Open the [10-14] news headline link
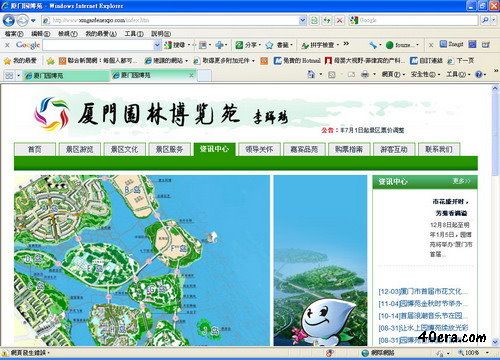The width and height of the screenshot is (500, 360). 423,316
